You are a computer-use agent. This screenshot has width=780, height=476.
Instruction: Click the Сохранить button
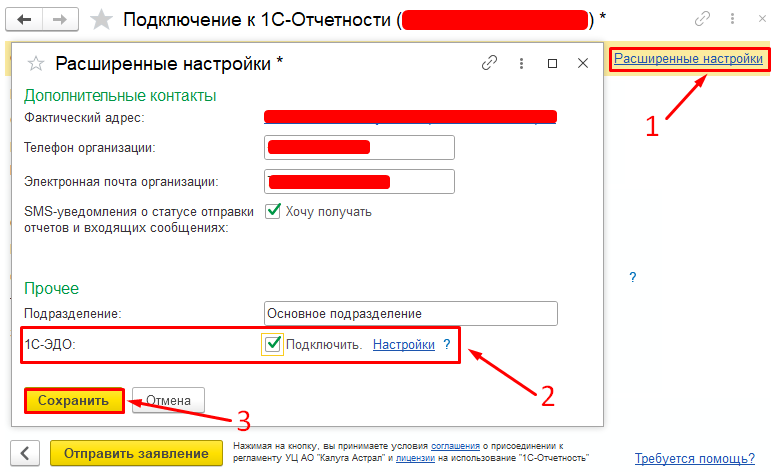click(74, 400)
